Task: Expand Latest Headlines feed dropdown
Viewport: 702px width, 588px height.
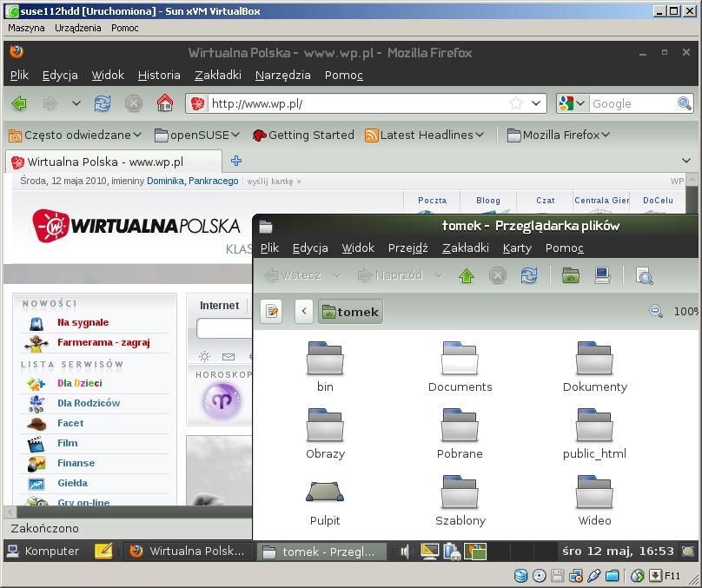Action: coord(425,135)
